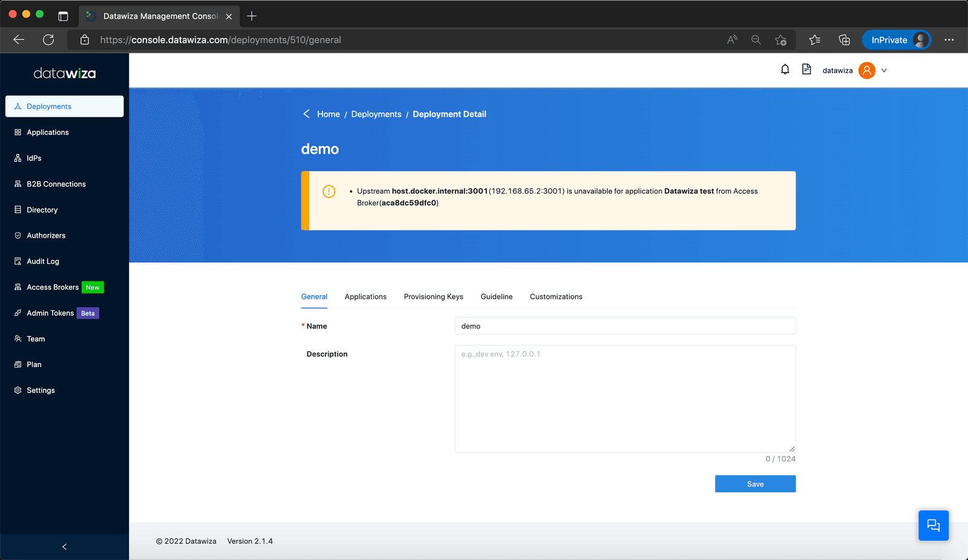Close the Datawiza Management Console tab
The height and width of the screenshot is (560, 968).
point(229,16)
